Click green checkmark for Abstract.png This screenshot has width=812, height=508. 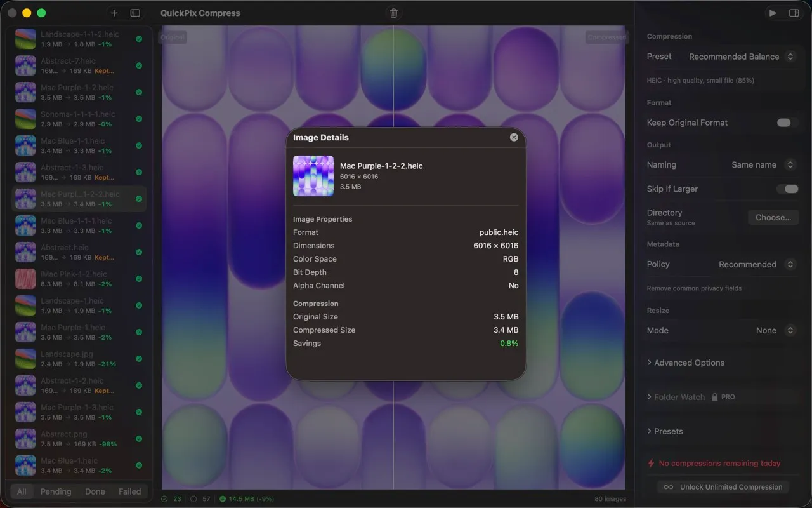click(139, 439)
